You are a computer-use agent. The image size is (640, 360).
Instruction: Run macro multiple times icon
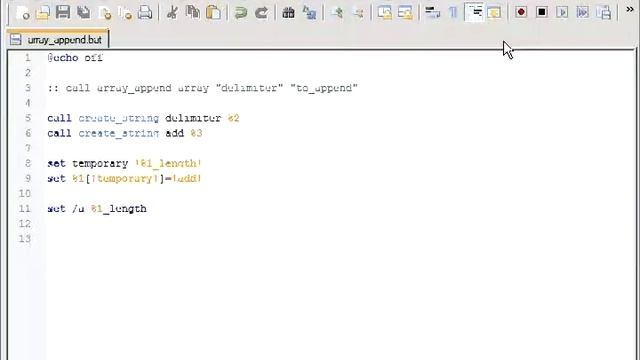pos(583,13)
